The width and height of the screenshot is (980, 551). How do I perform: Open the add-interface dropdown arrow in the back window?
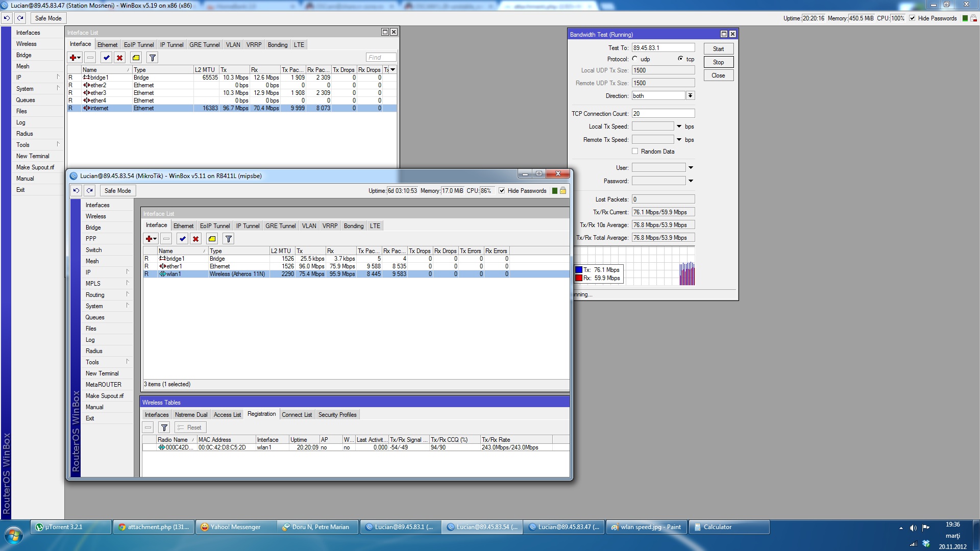[79, 58]
